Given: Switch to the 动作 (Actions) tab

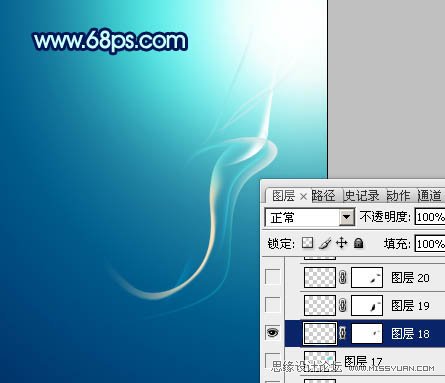Looking at the screenshot, I should [398, 196].
